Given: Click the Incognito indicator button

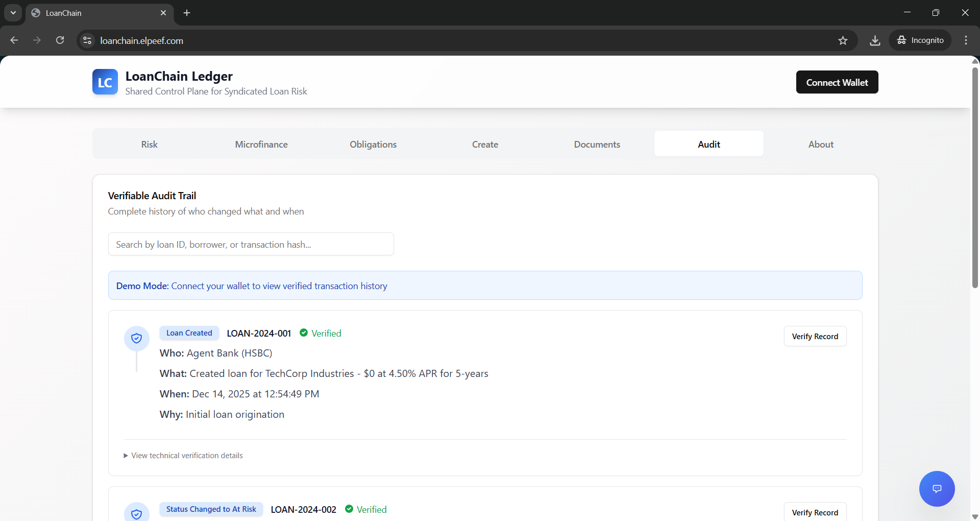Looking at the screenshot, I should [x=920, y=40].
